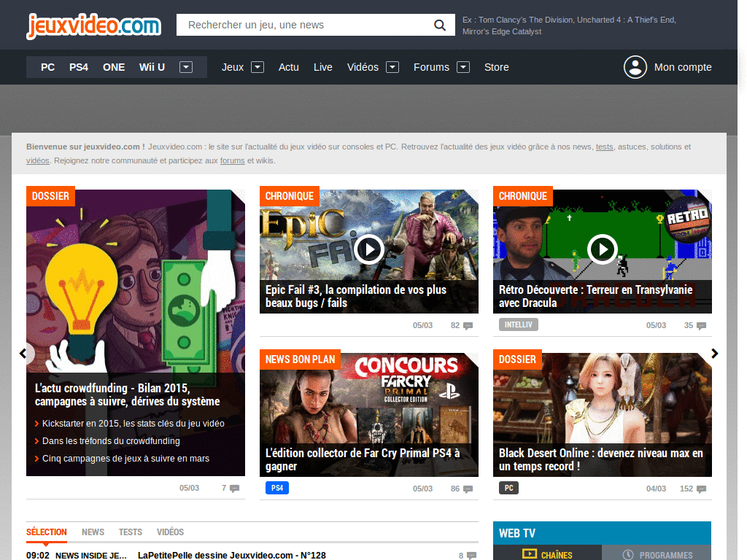
Task: Open Mon compte
Action: pyautogui.click(x=683, y=67)
